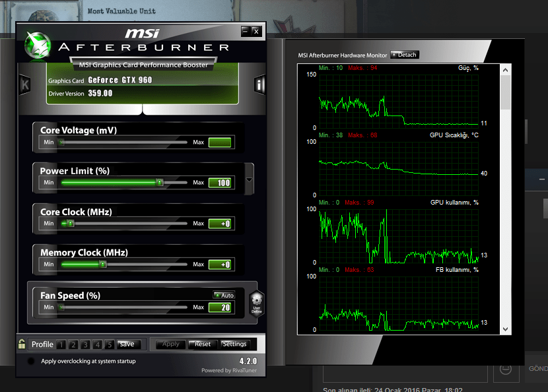The image size is (548, 392).
Task: Select profile slot 4
Action: point(98,344)
